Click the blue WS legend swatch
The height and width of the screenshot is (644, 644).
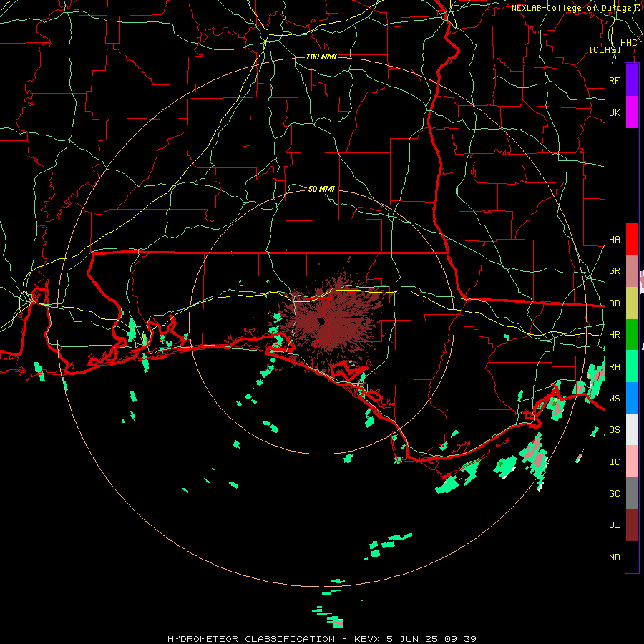click(x=632, y=398)
